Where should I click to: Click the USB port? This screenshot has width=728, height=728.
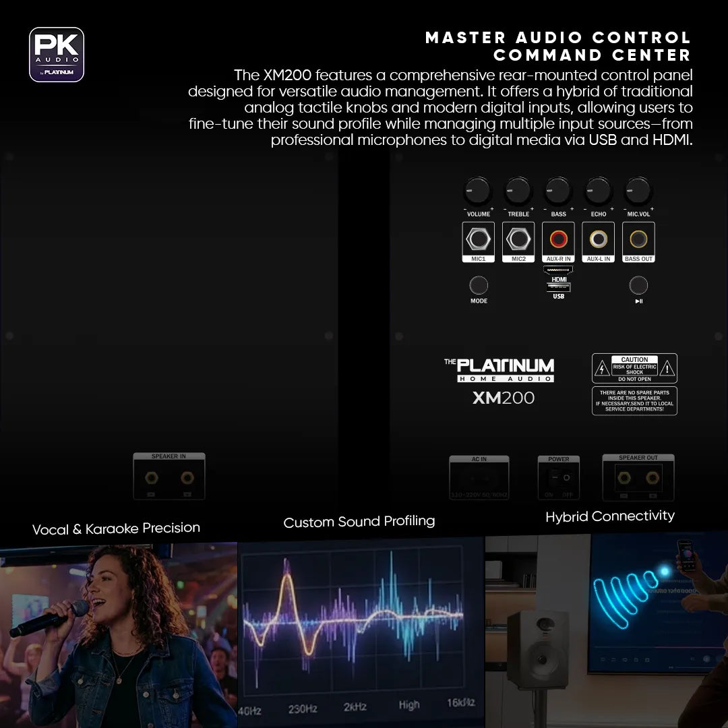tap(558, 287)
